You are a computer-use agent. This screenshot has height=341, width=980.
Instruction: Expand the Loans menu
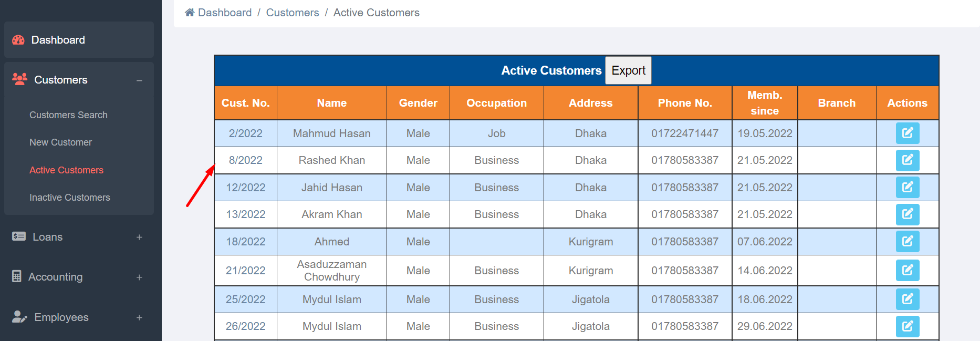pos(139,237)
